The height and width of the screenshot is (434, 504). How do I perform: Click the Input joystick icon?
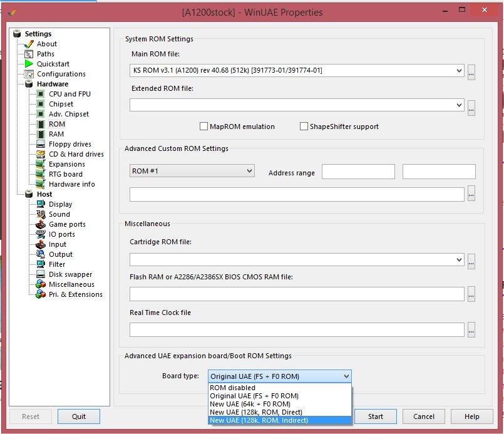(x=41, y=244)
